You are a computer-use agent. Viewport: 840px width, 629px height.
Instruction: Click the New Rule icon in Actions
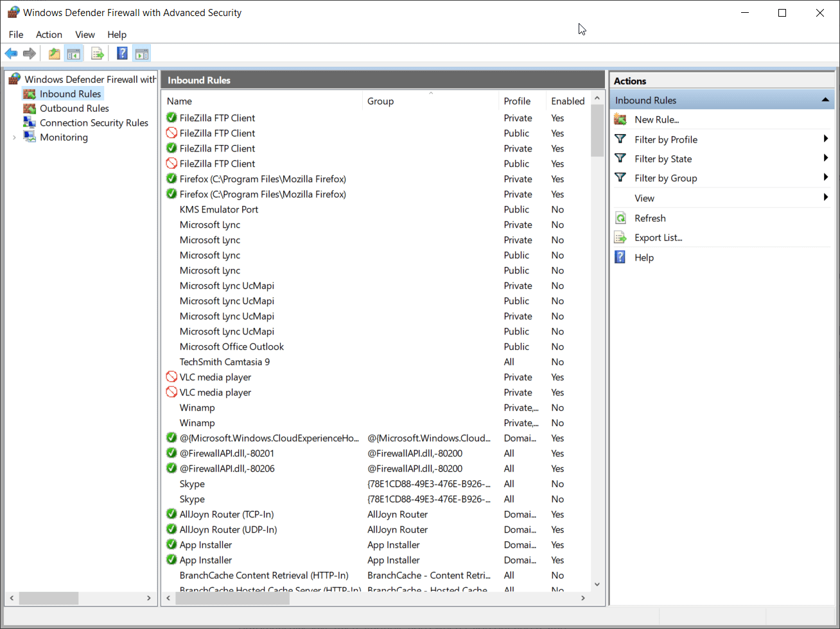[620, 119]
